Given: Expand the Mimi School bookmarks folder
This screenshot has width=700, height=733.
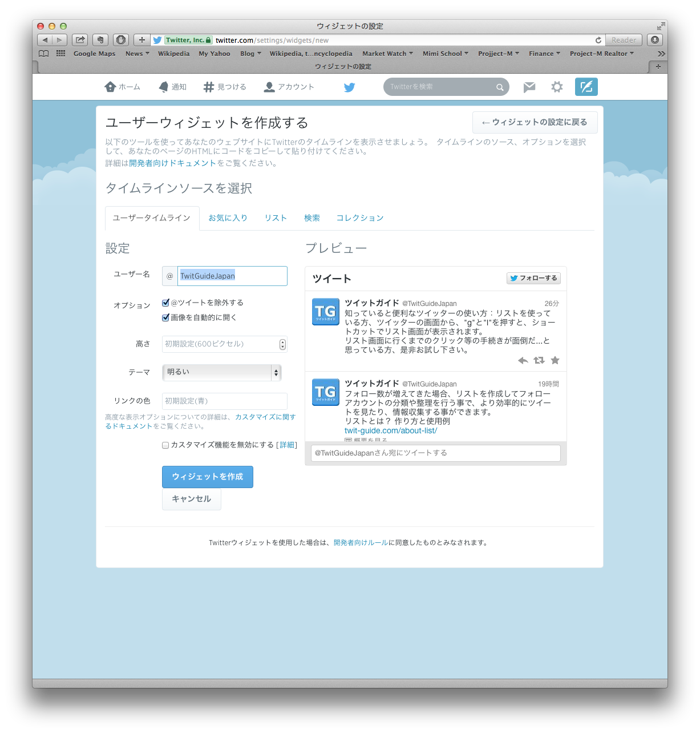Looking at the screenshot, I should [446, 54].
